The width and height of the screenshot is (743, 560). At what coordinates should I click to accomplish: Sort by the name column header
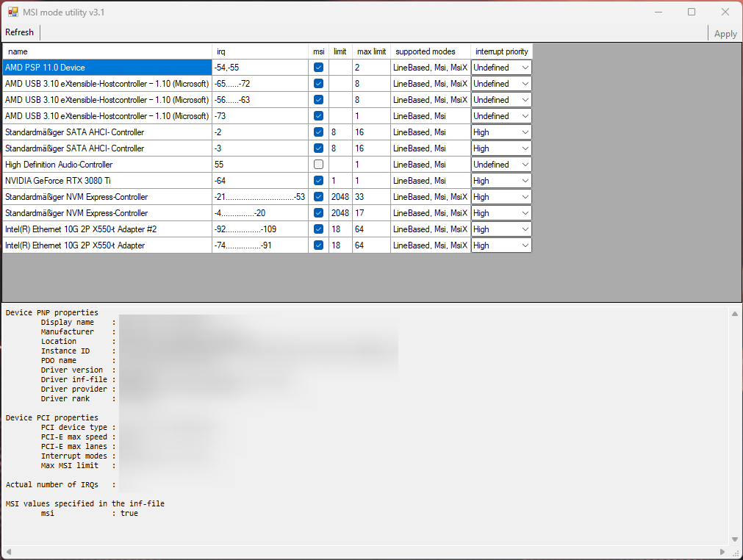pos(107,51)
